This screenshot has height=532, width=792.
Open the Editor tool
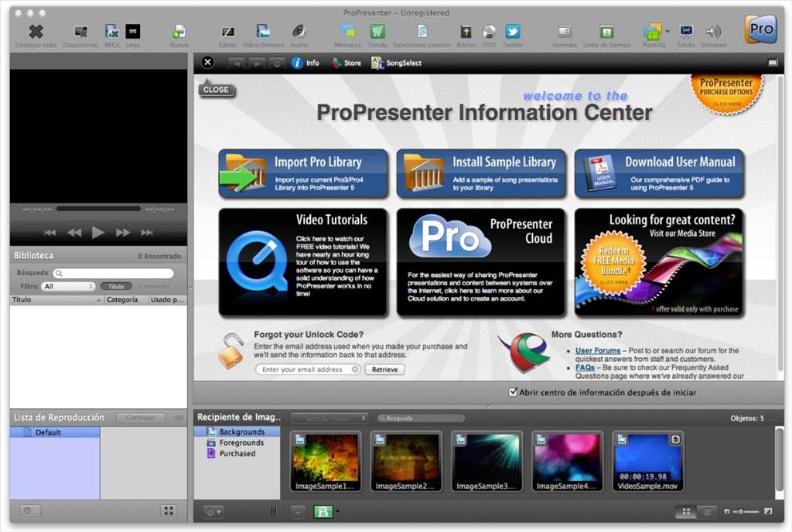click(x=228, y=32)
